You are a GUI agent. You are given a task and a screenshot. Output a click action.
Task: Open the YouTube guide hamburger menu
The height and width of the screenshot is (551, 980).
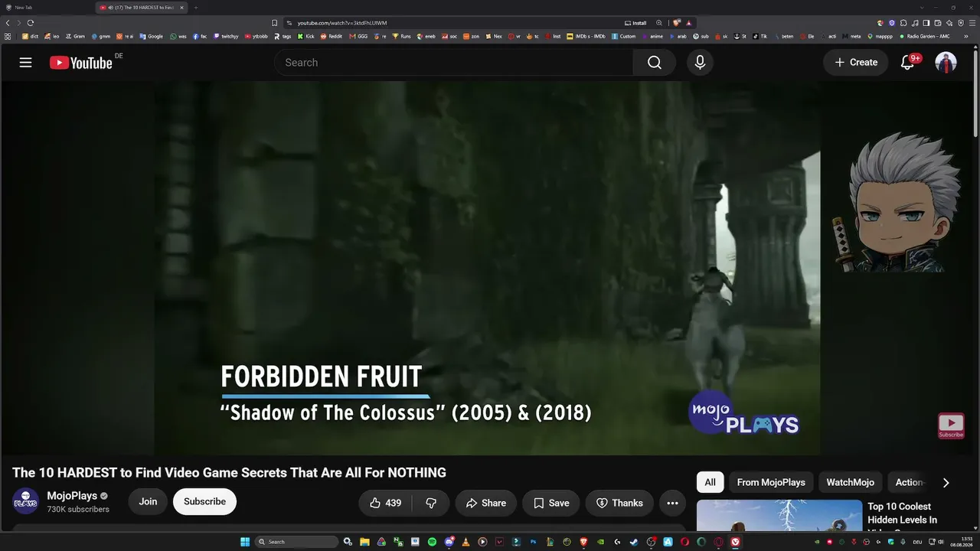pyautogui.click(x=26, y=63)
